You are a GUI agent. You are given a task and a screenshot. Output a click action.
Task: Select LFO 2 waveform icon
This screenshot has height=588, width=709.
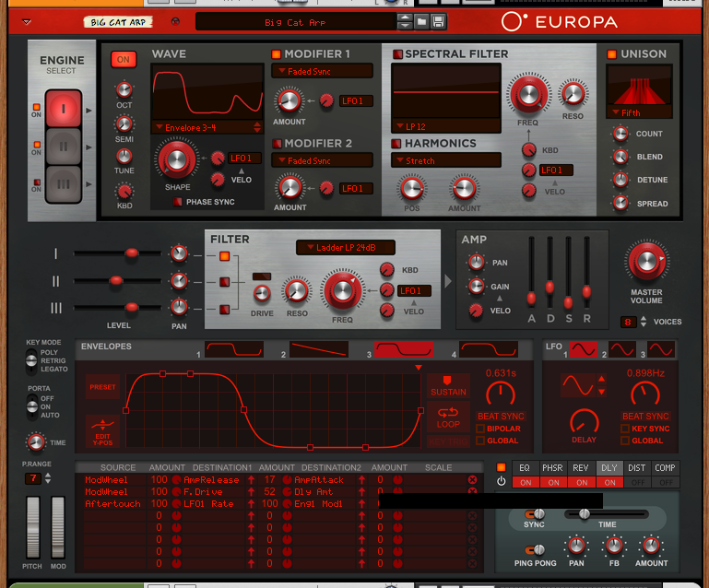click(x=622, y=349)
